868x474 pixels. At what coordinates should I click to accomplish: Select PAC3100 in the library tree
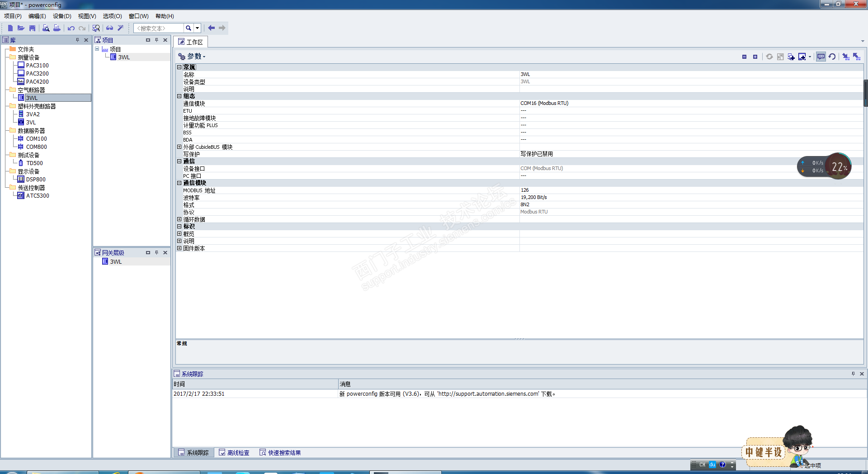click(37, 66)
